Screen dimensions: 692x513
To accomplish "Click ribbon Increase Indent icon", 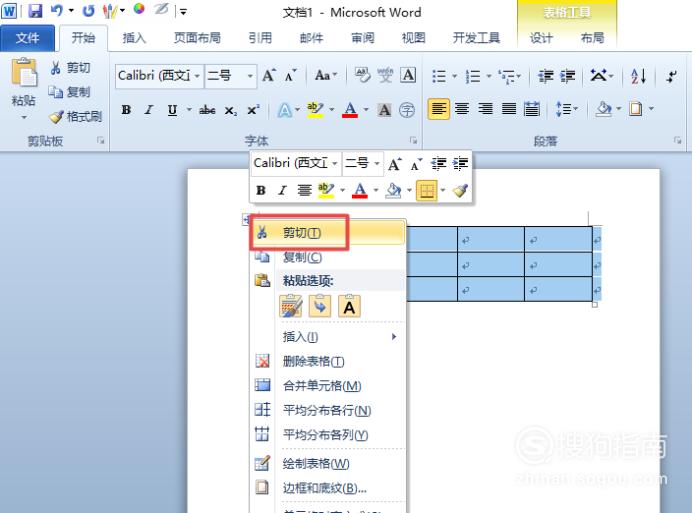I will (x=568, y=76).
